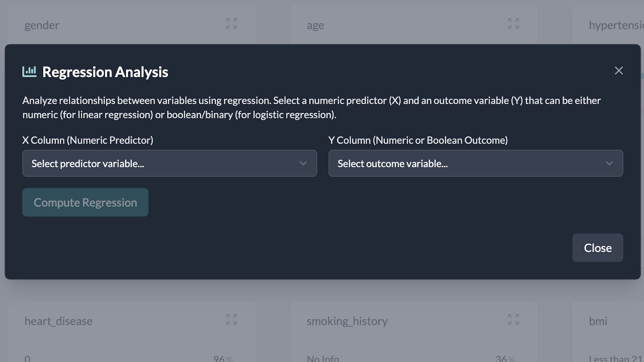
Task: Select the gender card title
Action: pyautogui.click(x=41, y=25)
